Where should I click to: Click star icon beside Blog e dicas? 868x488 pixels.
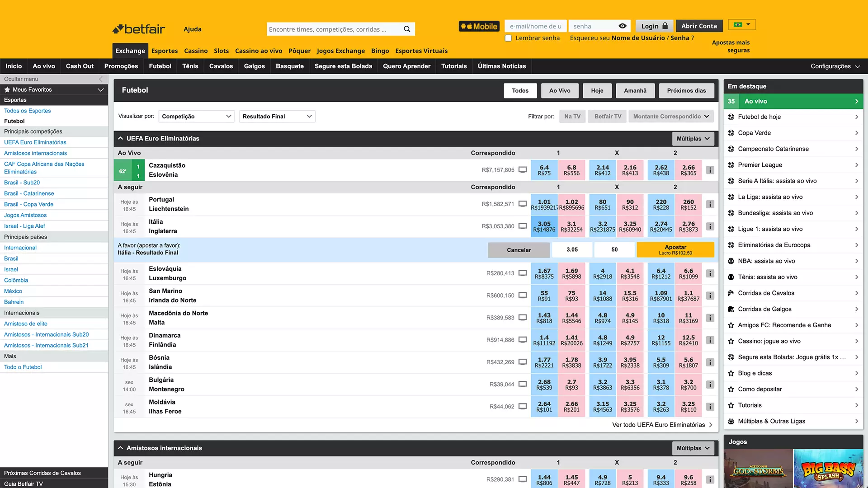[731, 373]
